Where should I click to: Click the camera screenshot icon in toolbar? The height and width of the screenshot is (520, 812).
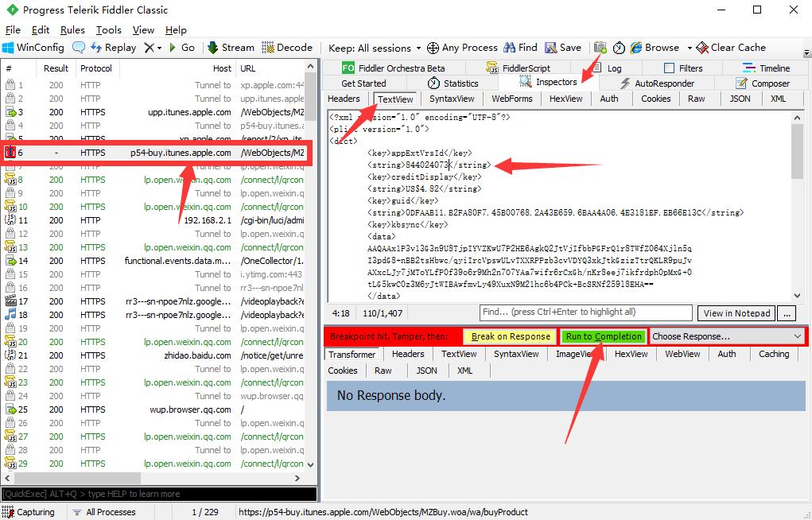(x=600, y=48)
